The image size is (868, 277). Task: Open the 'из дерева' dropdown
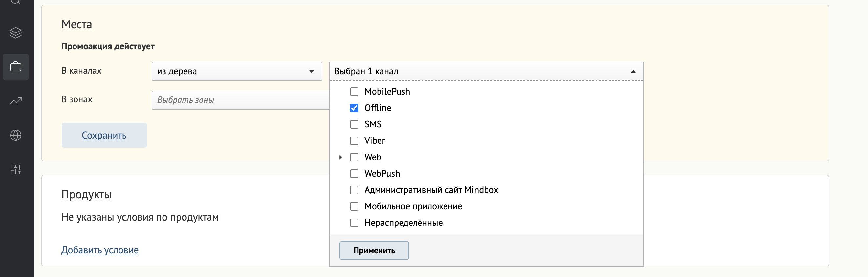pyautogui.click(x=237, y=71)
